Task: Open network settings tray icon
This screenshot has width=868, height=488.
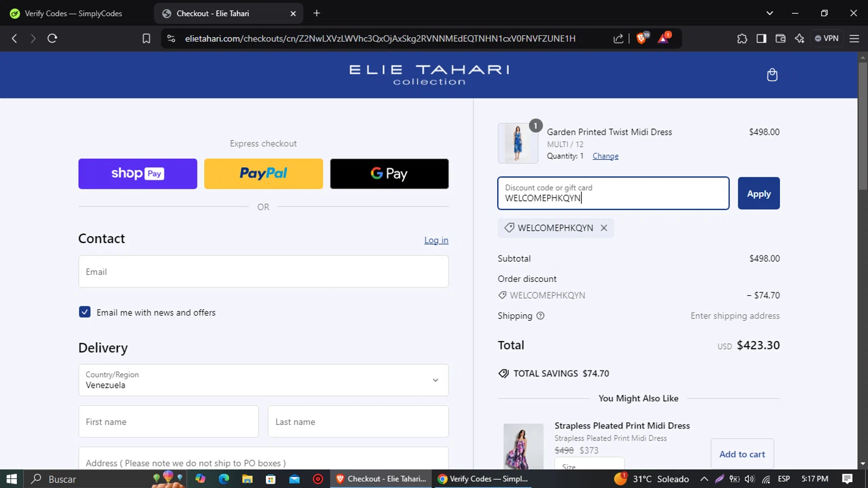Action: pos(766,479)
